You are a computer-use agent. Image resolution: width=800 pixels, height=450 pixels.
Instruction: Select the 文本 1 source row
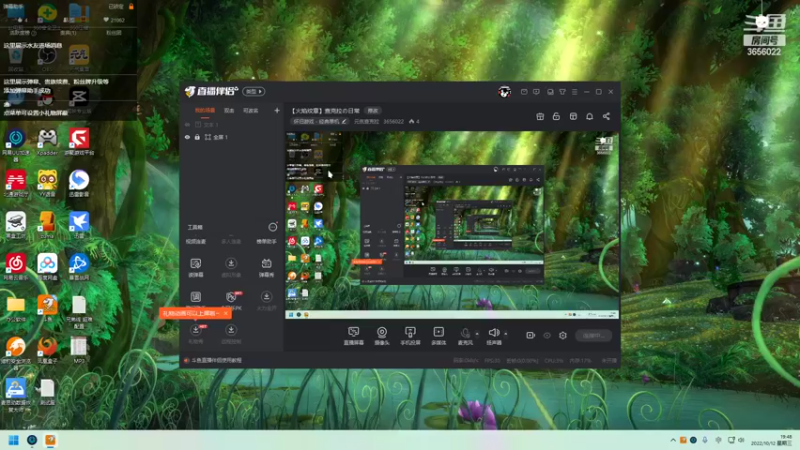click(x=232, y=124)
